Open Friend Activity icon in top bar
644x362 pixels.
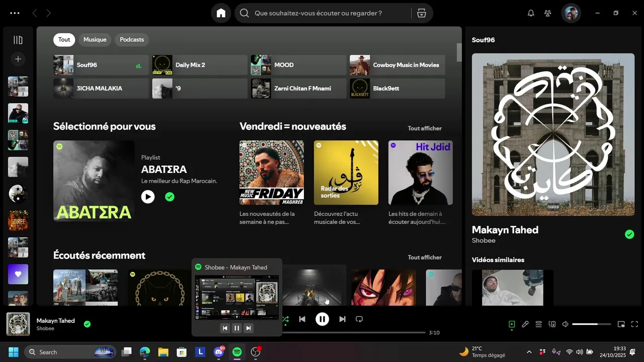548,13
